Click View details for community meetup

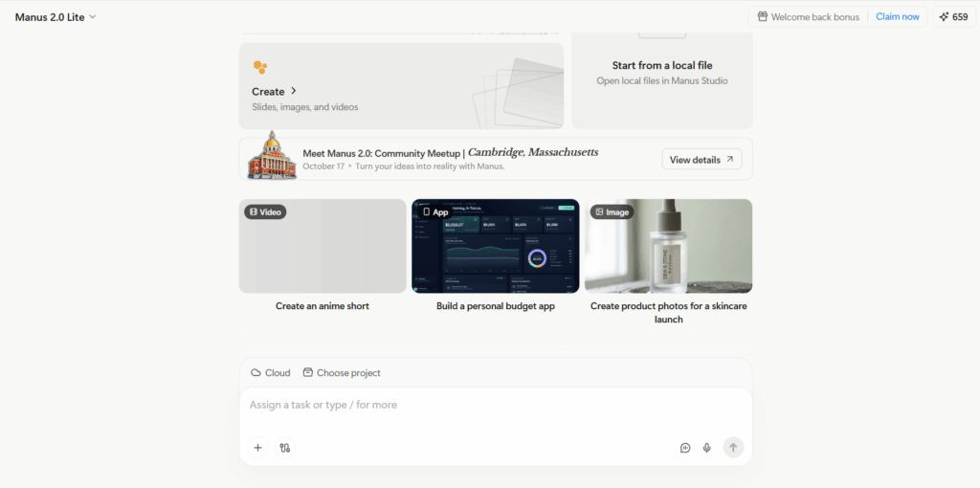[x=702, y=160]
